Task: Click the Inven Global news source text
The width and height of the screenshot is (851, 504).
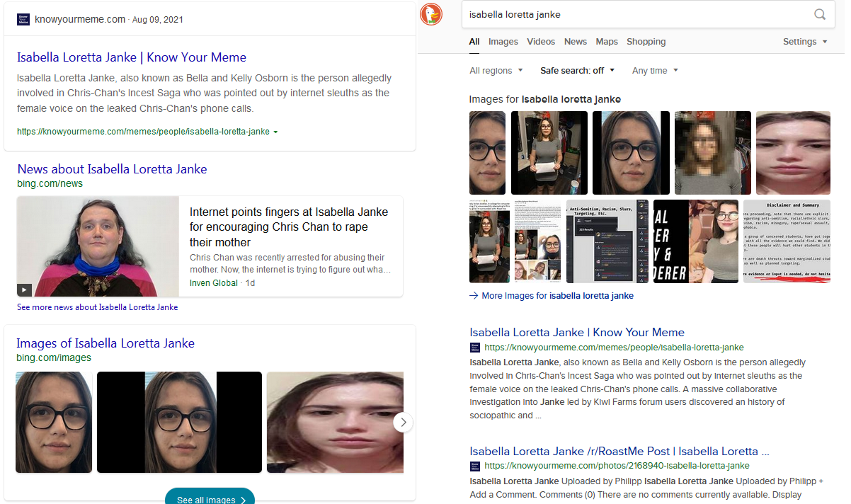Action: (215, 282)
